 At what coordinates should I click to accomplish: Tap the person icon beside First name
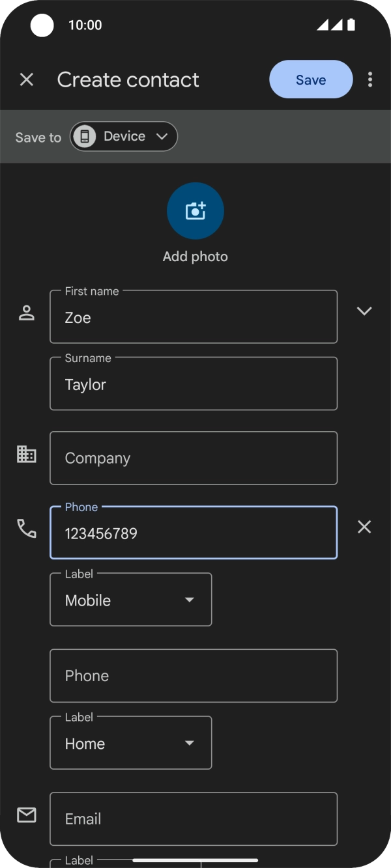[27, 313]
